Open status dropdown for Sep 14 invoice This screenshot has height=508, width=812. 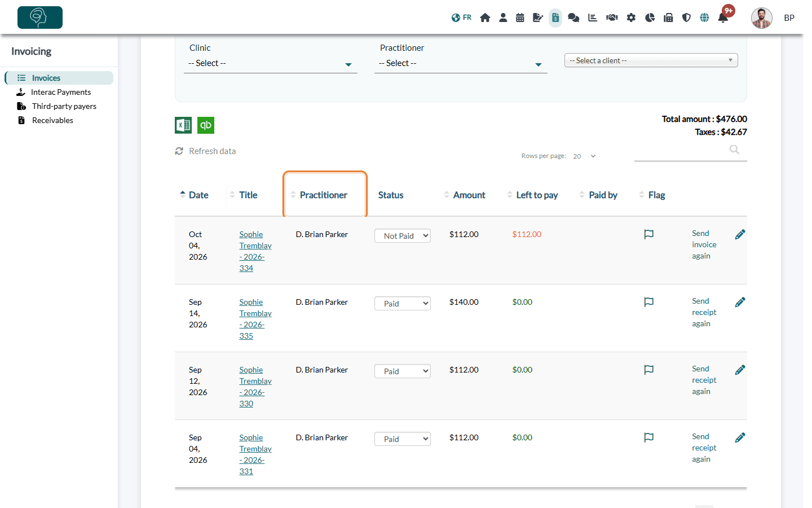[x=403, y=304]
